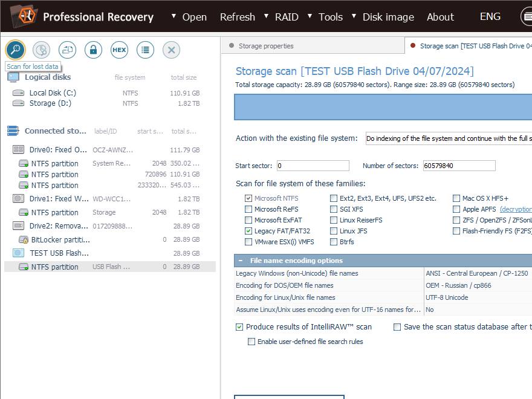Screen dimensions: 532x399
Task: Collapse the File name encoding options section
Action: tap(241, 261)
